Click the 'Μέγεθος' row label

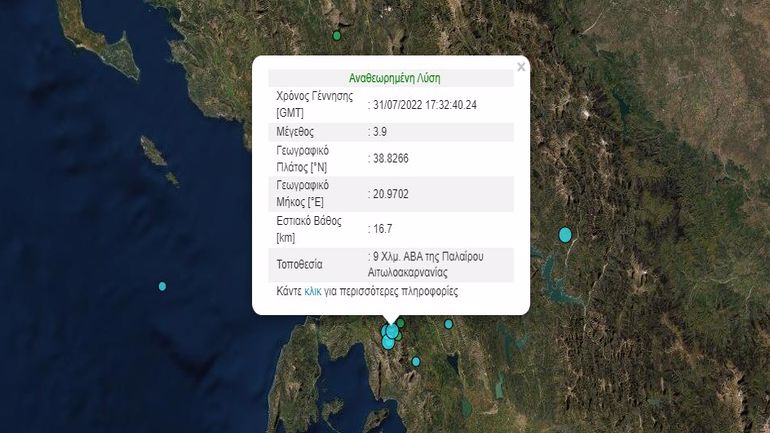point(298,132)
